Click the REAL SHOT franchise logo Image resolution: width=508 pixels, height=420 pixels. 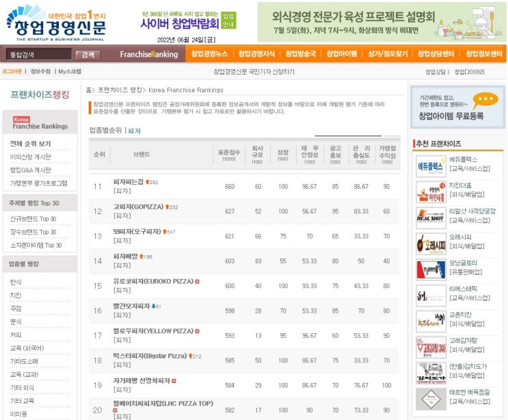[431, 218]
